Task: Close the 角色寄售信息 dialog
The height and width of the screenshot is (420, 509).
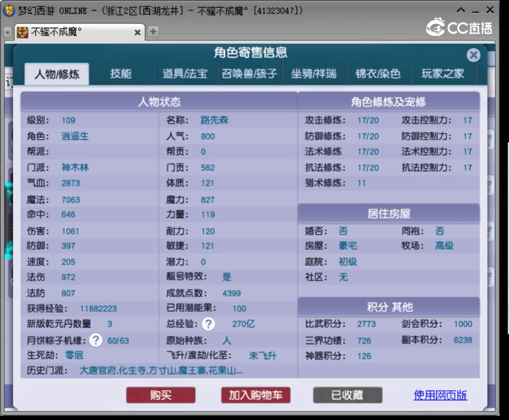Action: point(473,55)
